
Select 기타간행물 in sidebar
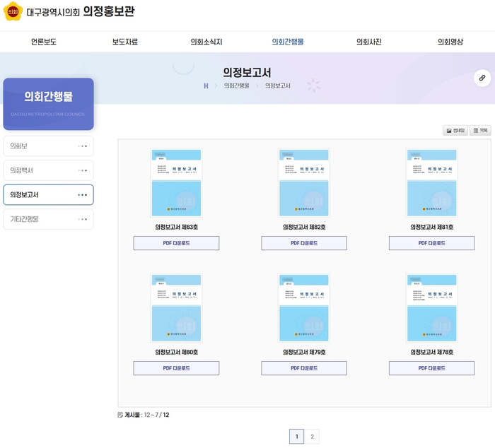coord(48,219)
